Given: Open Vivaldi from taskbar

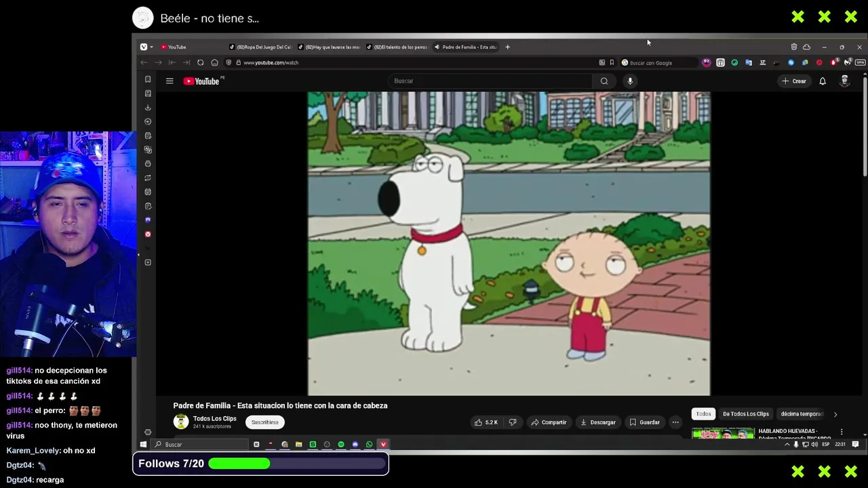Looking at the screenshot, I should coord(383,445).
